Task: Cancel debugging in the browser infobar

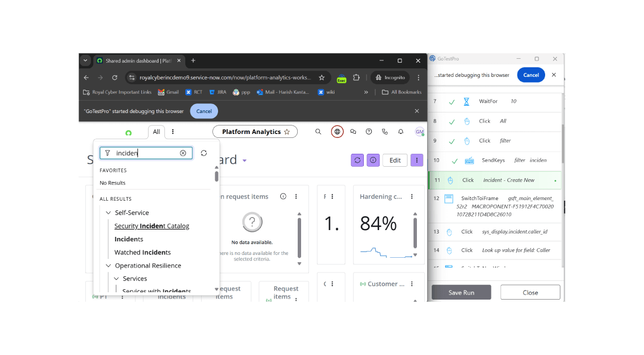Action: pyautogui.click(x=204, y=111)
